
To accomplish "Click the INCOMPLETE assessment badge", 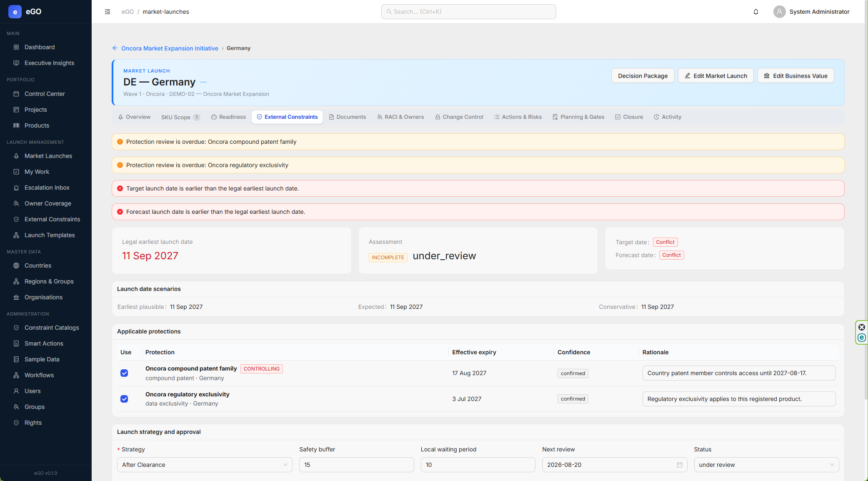I will [x=388, y=258].
